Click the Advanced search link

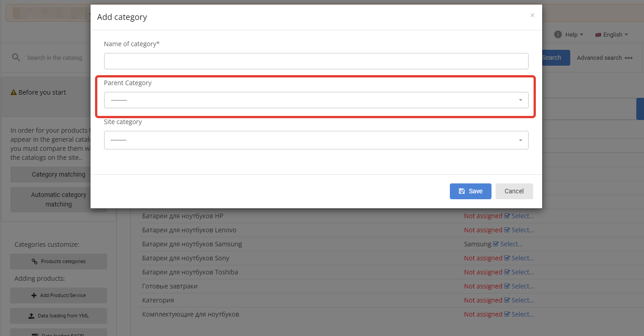point(599,58)
